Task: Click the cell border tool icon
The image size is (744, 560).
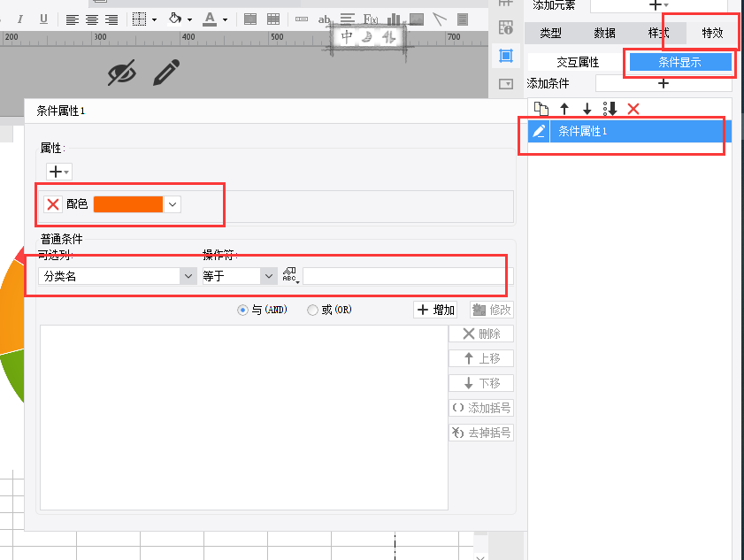Action: [x=139, y=19]
